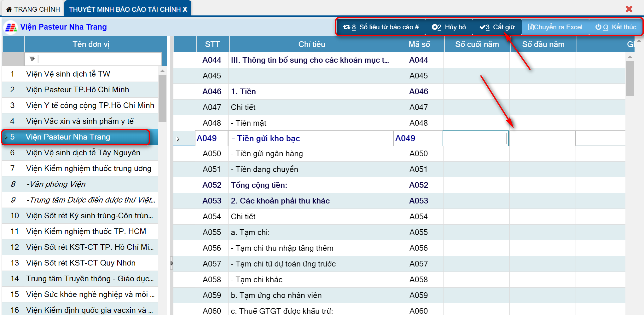Load data via Số liệu từ báo cáo #
The width and height of the screenshot is (644, 315).
coord(381,27)
